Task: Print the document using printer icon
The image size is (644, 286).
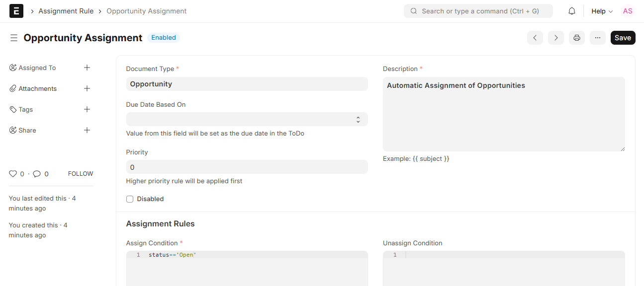Action: [577, 38]
